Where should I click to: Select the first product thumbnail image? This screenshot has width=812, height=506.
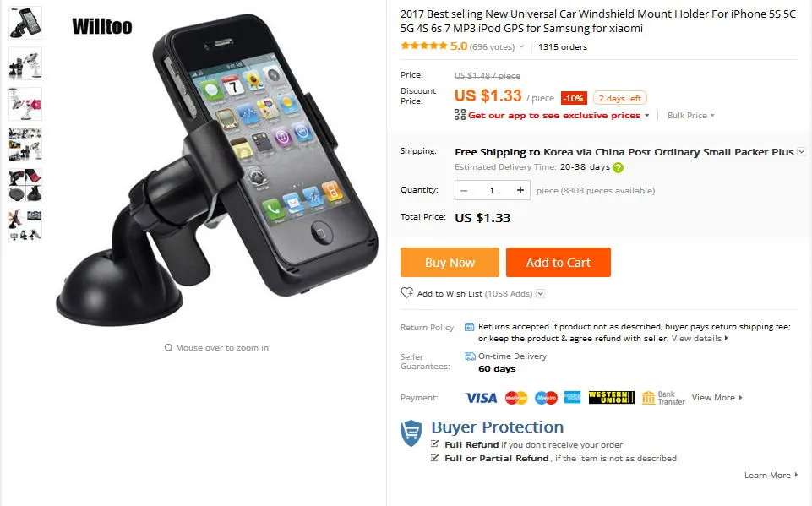tap(25, 23)
